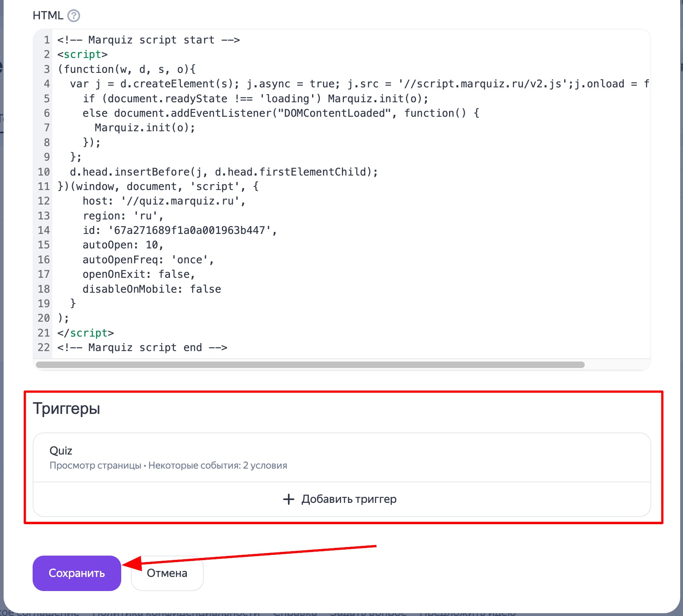This screenshot has width=683, height=616.
Task: Click the })(window, document, 'script', { line
Action: [x=158, y=186]
